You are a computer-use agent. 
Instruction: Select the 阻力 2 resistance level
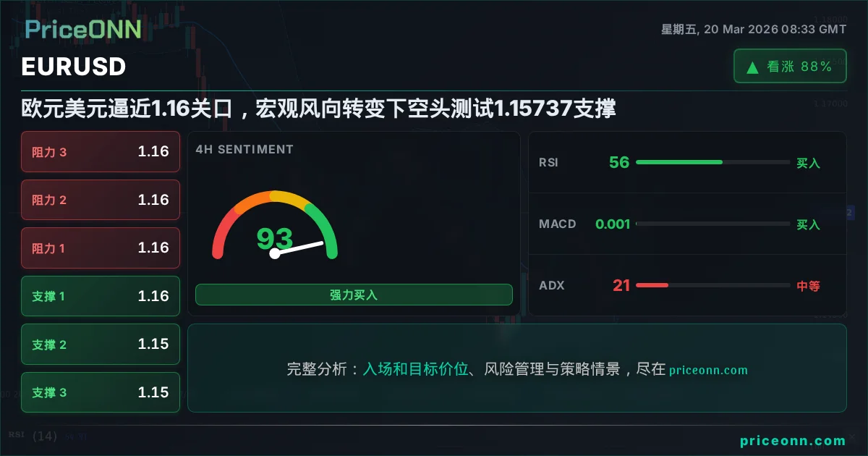(101, 200)
